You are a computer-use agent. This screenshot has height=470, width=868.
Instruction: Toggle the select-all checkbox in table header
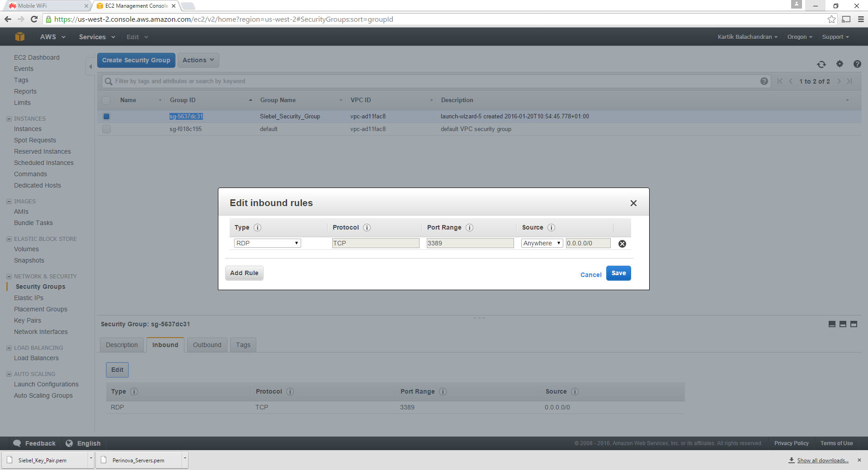pyautogui.click(x=106, y=100)
